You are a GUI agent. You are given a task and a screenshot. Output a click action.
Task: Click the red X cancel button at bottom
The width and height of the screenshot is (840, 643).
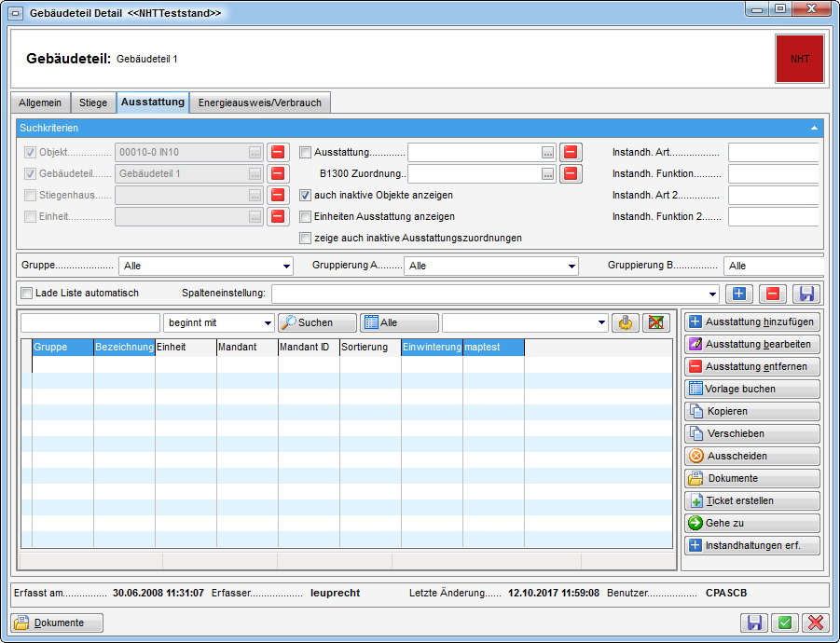pos(817,622)
